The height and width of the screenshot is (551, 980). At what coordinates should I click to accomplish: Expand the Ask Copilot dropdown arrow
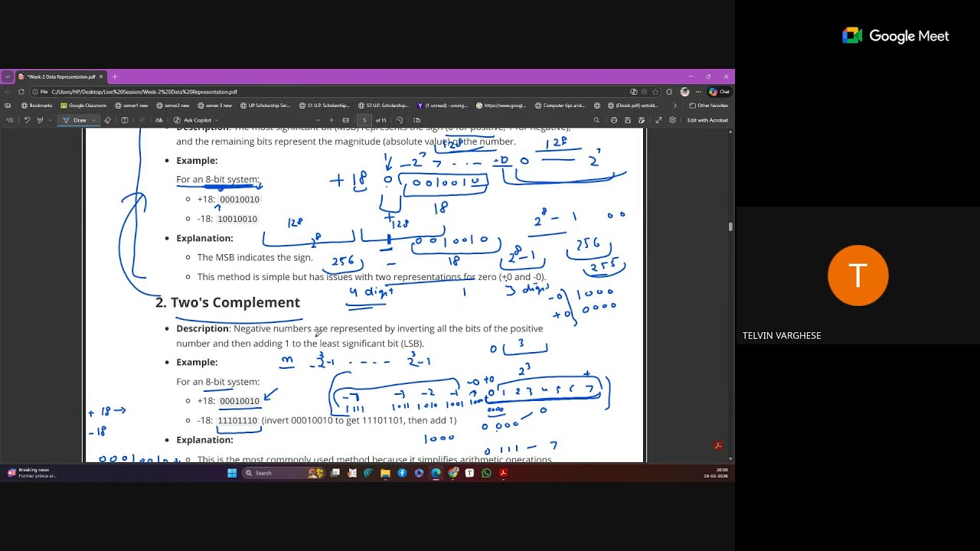(217, 120)
